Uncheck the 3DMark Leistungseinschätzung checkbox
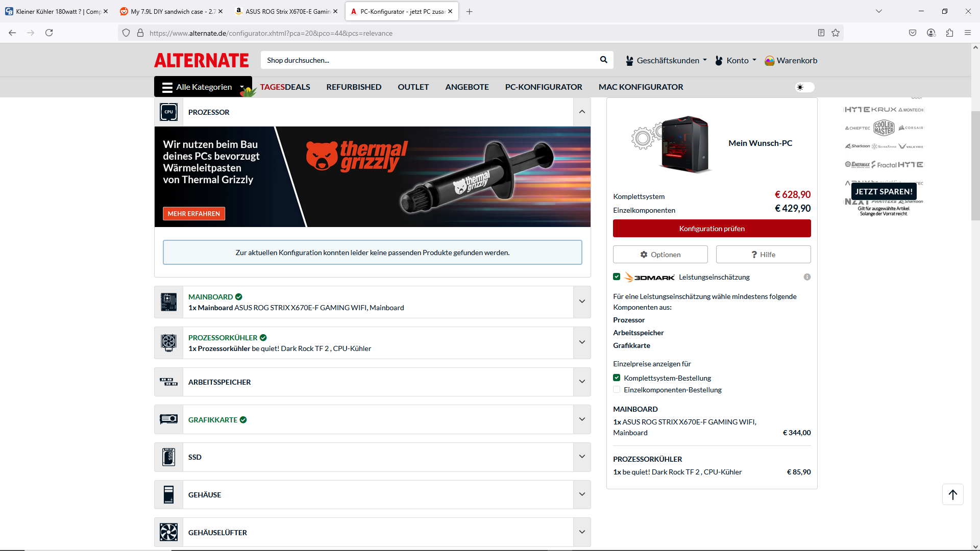 point(617,277)
